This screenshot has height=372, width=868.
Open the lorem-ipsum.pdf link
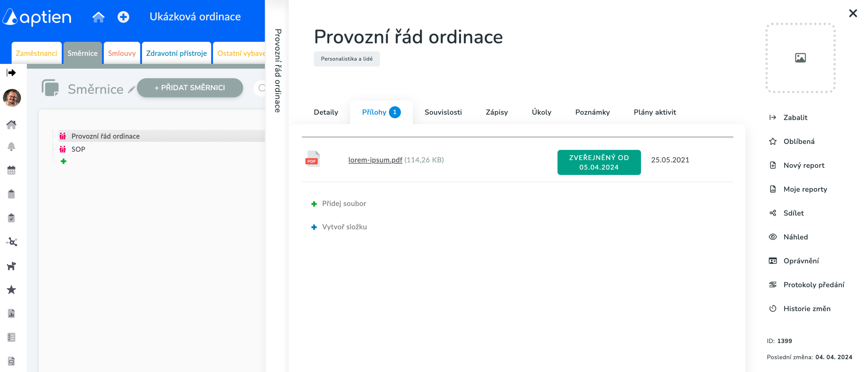(x=375, y=160)
